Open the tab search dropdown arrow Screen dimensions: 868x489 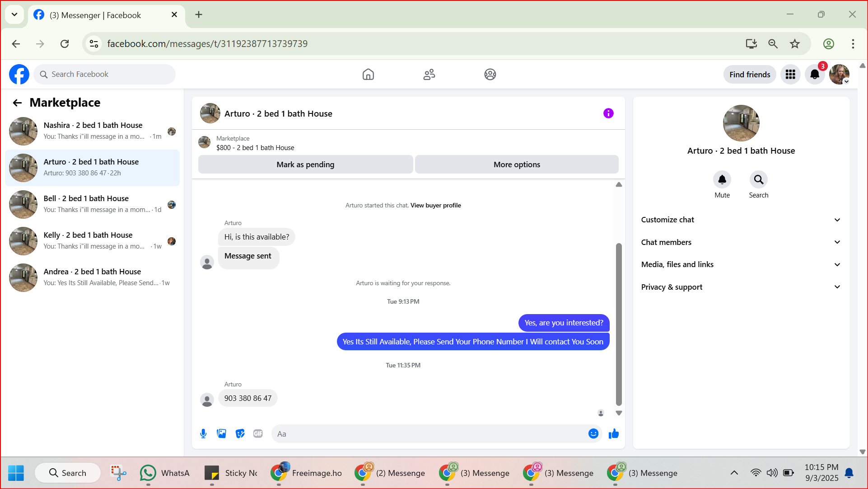14,14
